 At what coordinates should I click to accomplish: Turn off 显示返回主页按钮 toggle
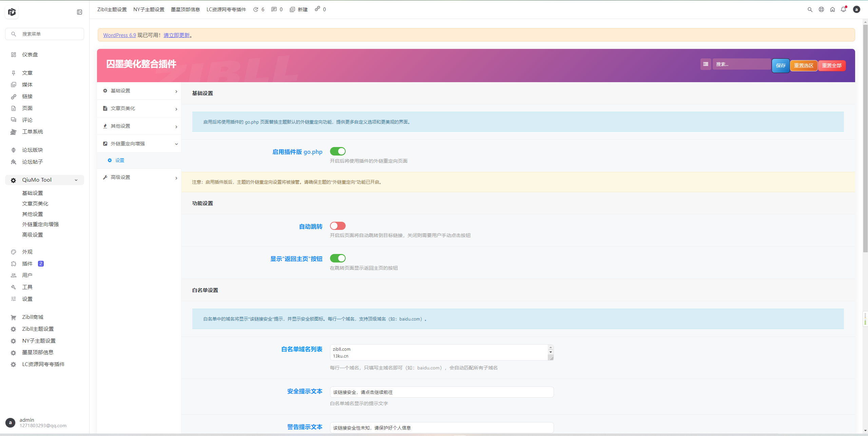337,258
